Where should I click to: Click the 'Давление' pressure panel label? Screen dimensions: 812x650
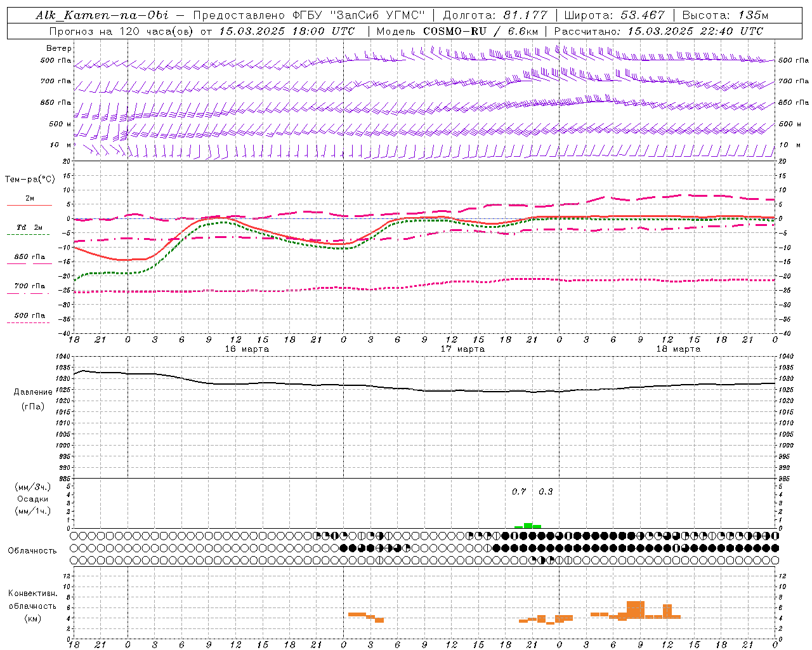tap(33, 392)
